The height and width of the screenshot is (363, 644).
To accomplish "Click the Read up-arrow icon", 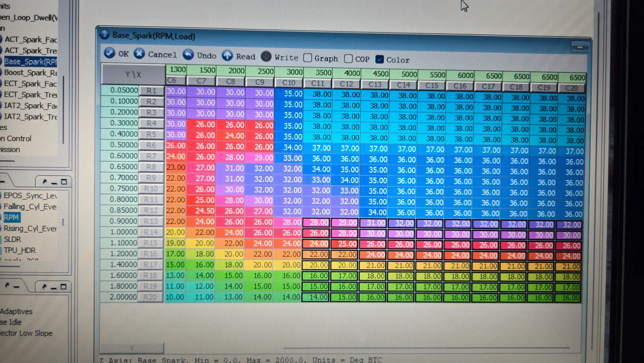I will coord(227,55).
